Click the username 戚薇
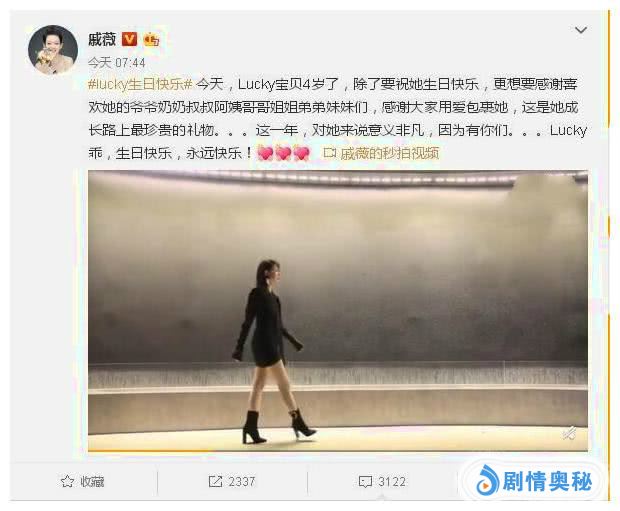 point(102,39)
